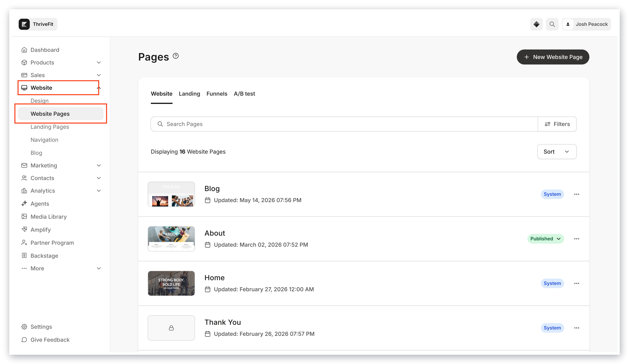
Task: Click the Search Pages input field
Action: tap(344, 124)
